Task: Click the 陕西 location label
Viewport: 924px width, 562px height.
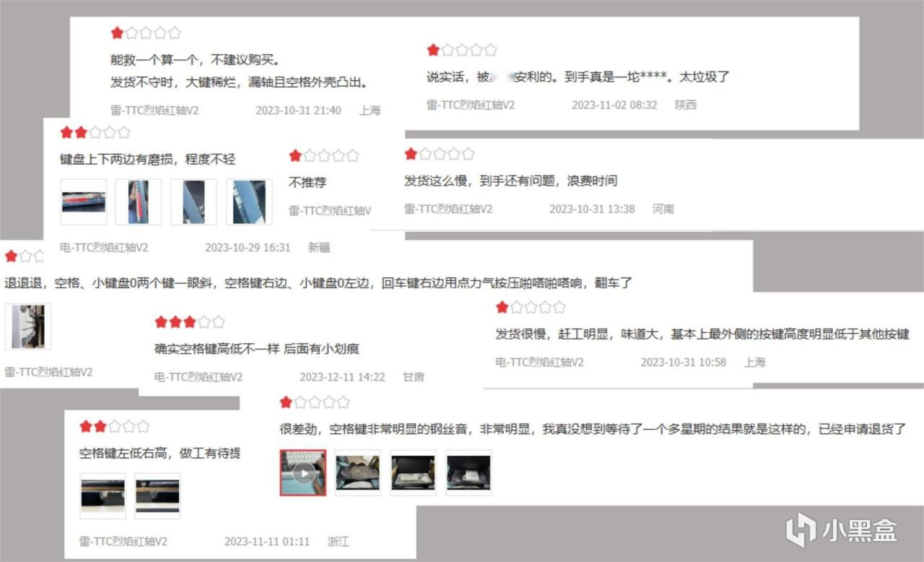Action: pyautogui.click(x=686, y=105)
